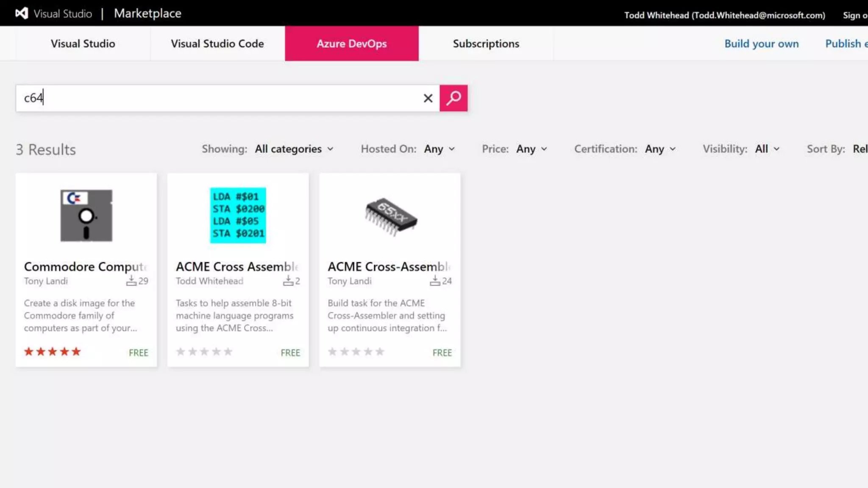
Task: Click download count icon on Todd Whitehead card
Action: click(288, 280)
